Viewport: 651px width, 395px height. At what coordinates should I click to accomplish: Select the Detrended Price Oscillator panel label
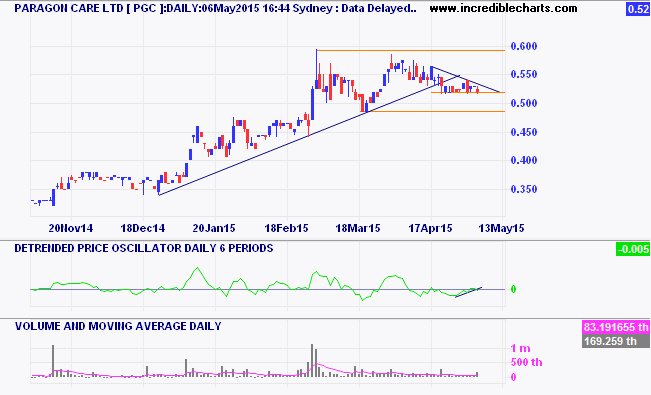click(x=144, y=248)
